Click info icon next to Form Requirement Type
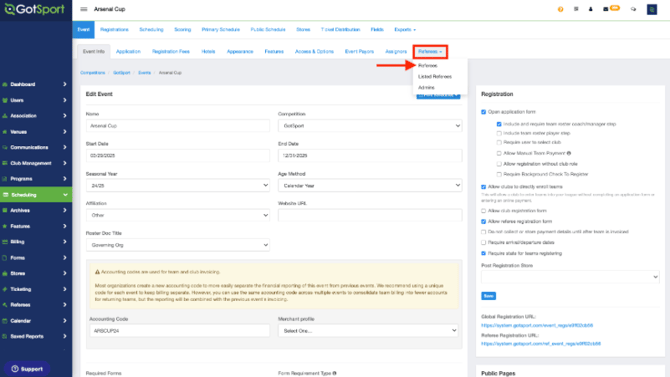670x377 pixels. click(334, 373)
